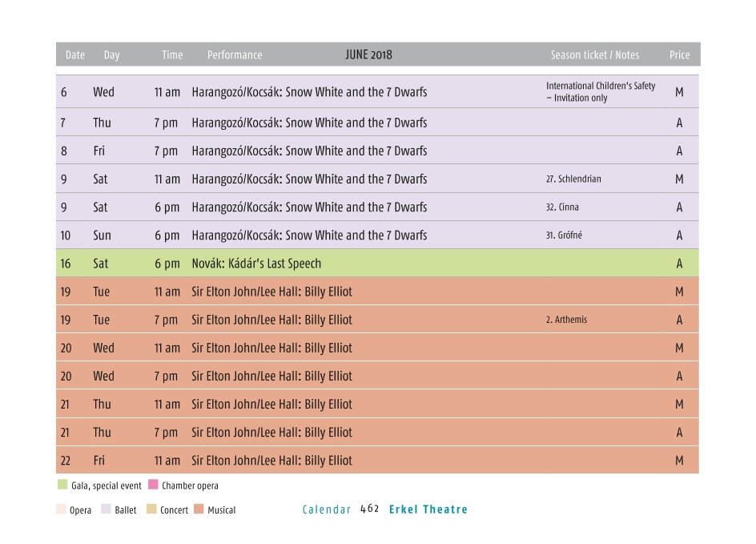Click price M in Wed 6 row
Viewport: 756px width, 544px height.
(679, 92)
